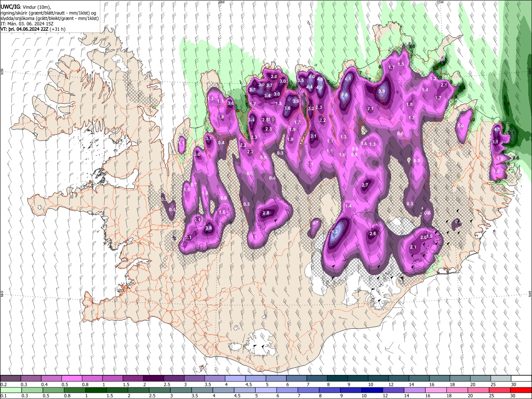Click the 3.2 value label on the map
The height and width of the screenshot is (399, 532).
(x=310, y=108)
